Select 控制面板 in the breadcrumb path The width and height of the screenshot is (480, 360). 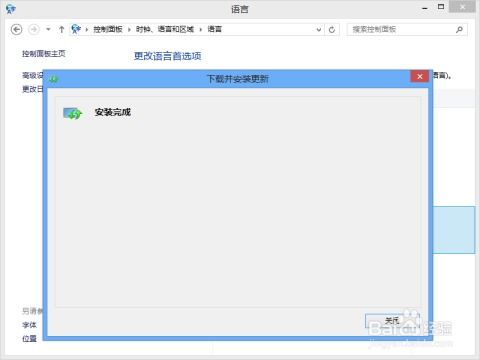click(x=108, y=29)
